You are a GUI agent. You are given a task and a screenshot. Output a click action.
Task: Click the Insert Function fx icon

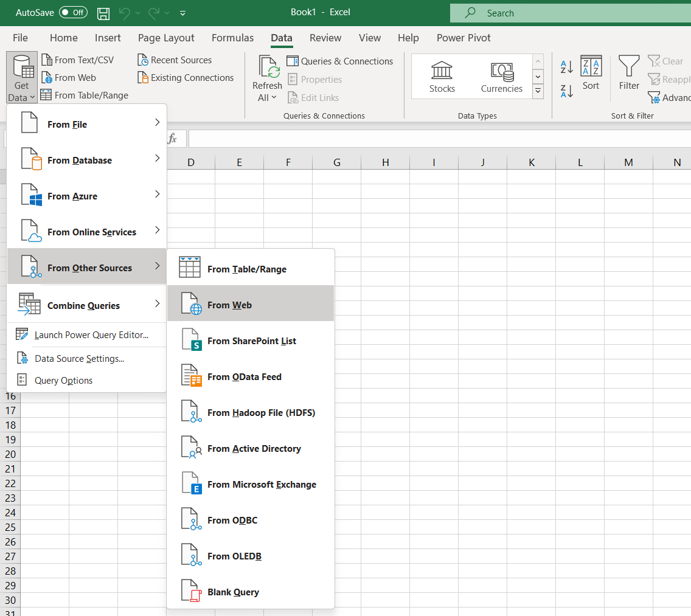[172, 139]
